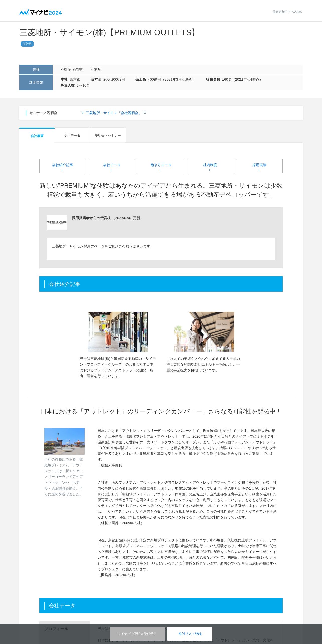Click the 正社員 badge
Image resolution: width=322 pixels, height=644 pixels.
point(27,44)
